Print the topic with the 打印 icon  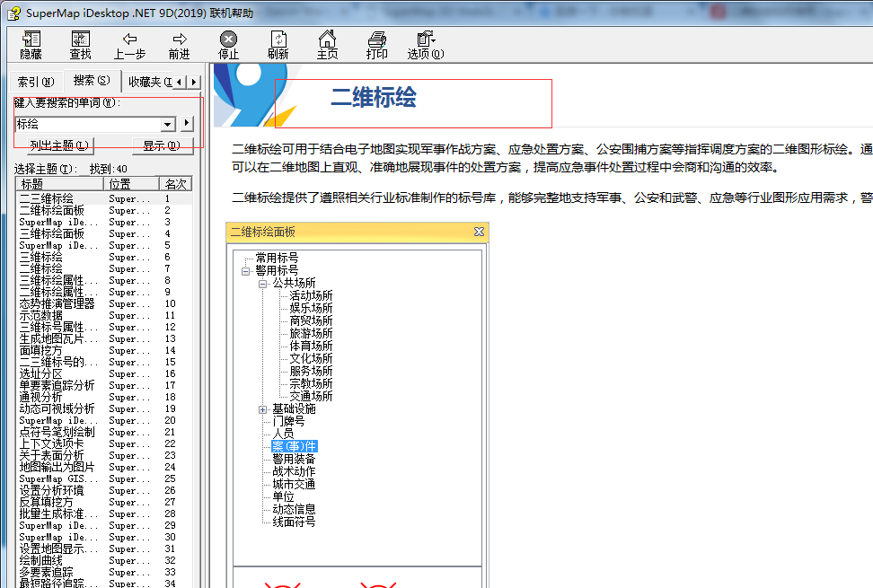[x=377, y=45]
